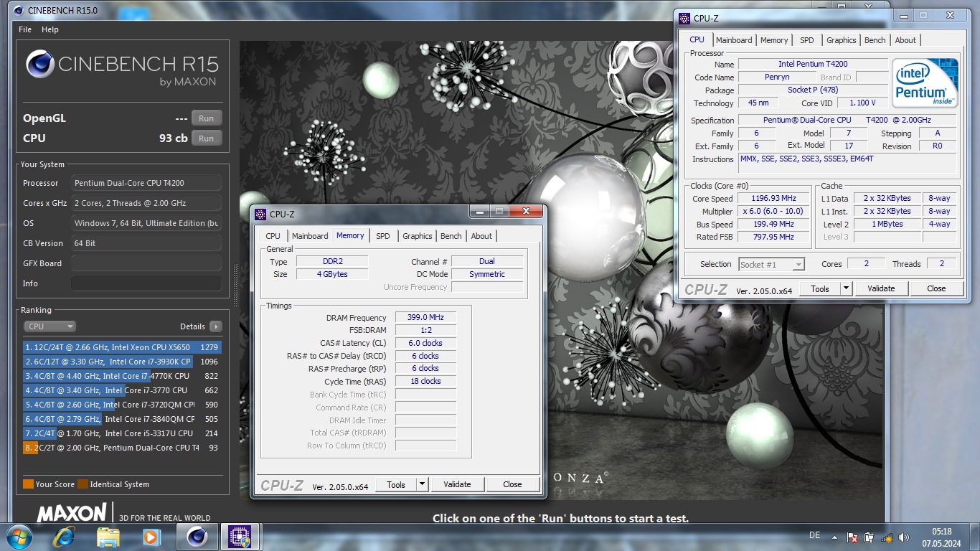
Task: Click the power plug battery tray icon
Action: [870, 537]
